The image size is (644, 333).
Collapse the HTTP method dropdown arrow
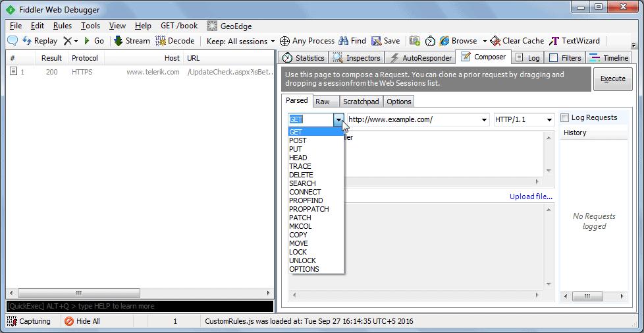pos(338,119)
